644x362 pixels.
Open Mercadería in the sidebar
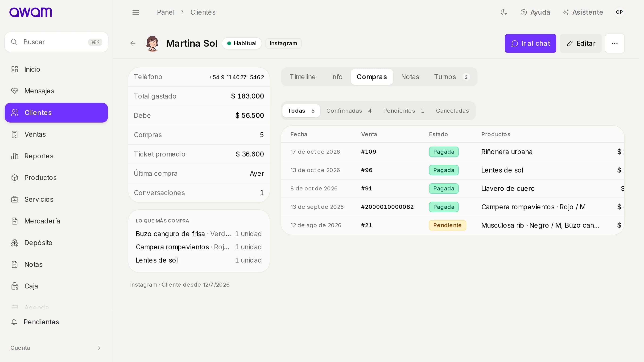pyautogui.click(x=56, y=221)
